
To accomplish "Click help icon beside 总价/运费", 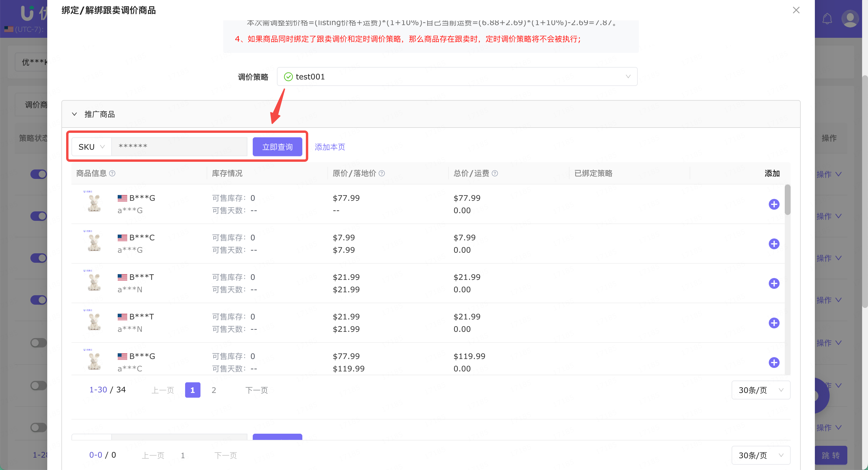I will pyautogui.click(x=495, y=173).
